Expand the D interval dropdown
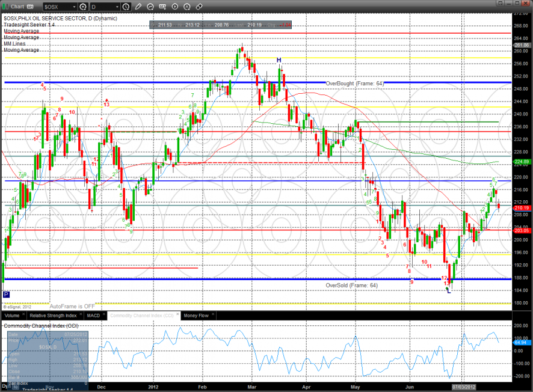This screenshot has width=533, height=392. (116, 7)
